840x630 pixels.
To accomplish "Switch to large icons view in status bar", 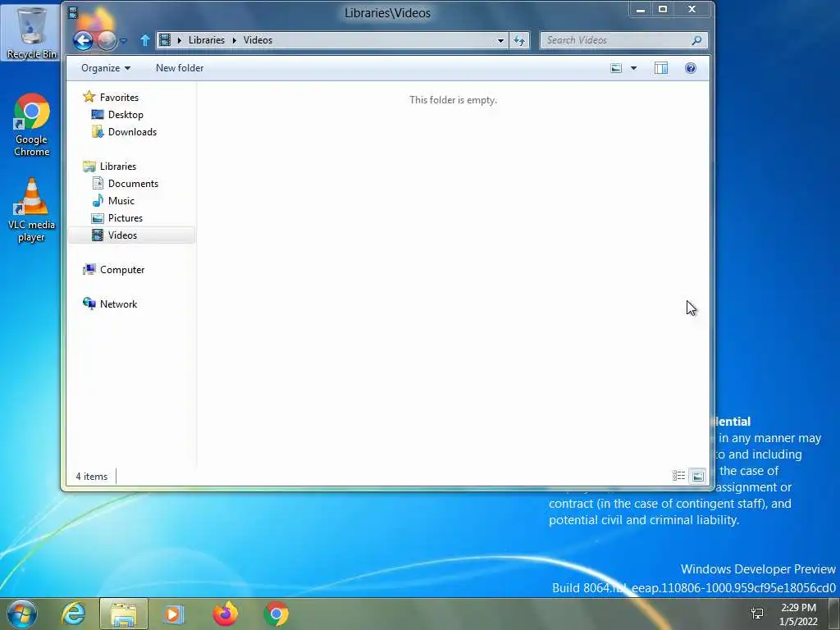I will click(x=697, y=476).
